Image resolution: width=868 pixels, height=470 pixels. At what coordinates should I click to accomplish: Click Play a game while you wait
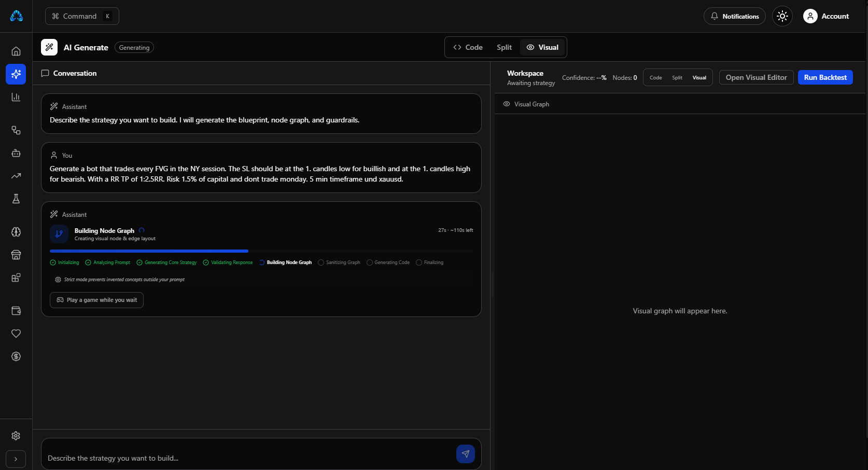pos(96,300)
